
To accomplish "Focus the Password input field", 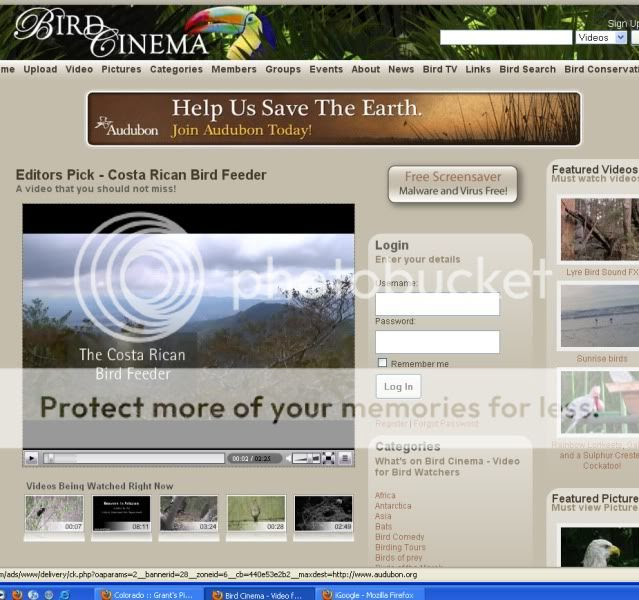I will [437, 342].
